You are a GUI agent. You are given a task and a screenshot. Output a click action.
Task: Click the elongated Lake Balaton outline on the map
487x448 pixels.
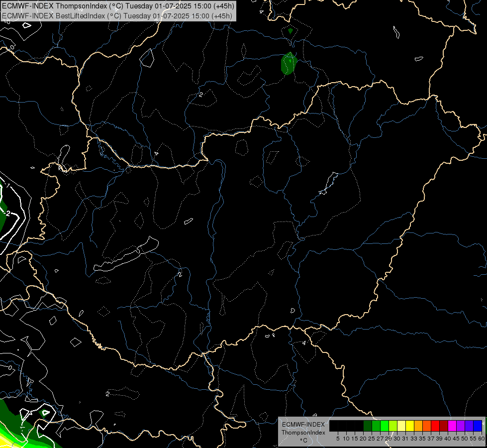[x=126, y=254]
